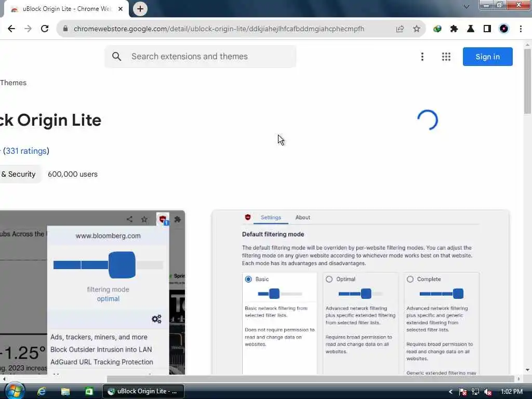Click the About tab in screenshot
The height and width of the screenshot is (399, 532).
(303, 218)
